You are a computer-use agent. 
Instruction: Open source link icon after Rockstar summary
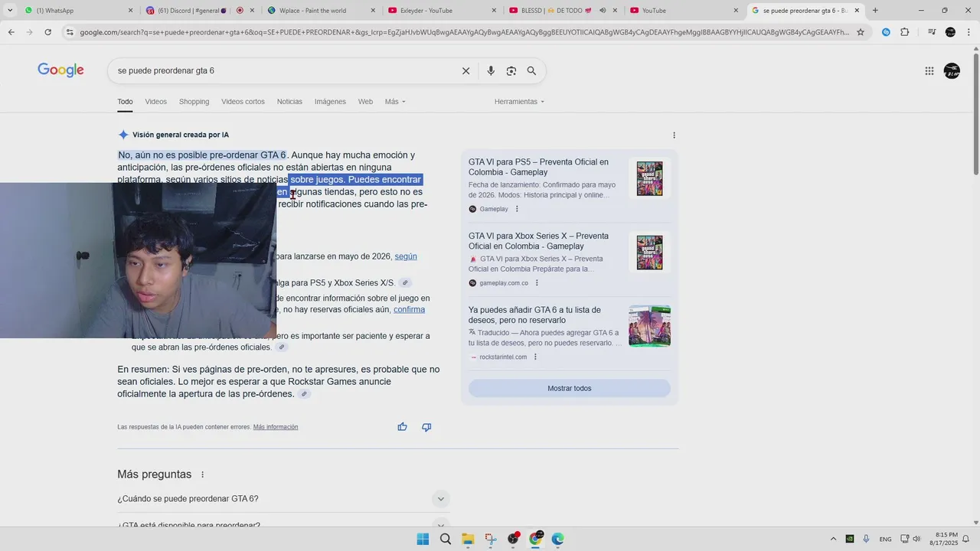pyautogui.click(x=304, y=394)
